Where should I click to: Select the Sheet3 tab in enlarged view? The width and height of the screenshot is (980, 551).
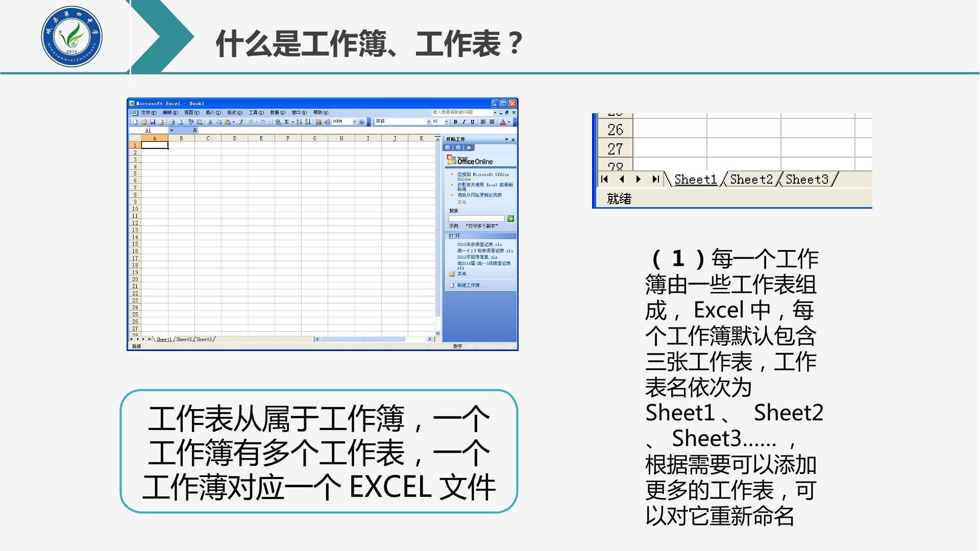pos(807,179)
